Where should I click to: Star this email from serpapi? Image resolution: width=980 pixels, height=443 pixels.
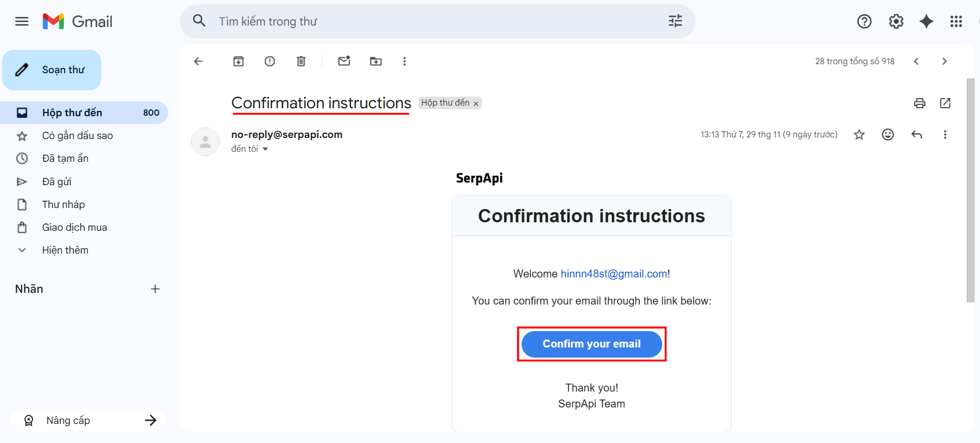click(859, 135)
